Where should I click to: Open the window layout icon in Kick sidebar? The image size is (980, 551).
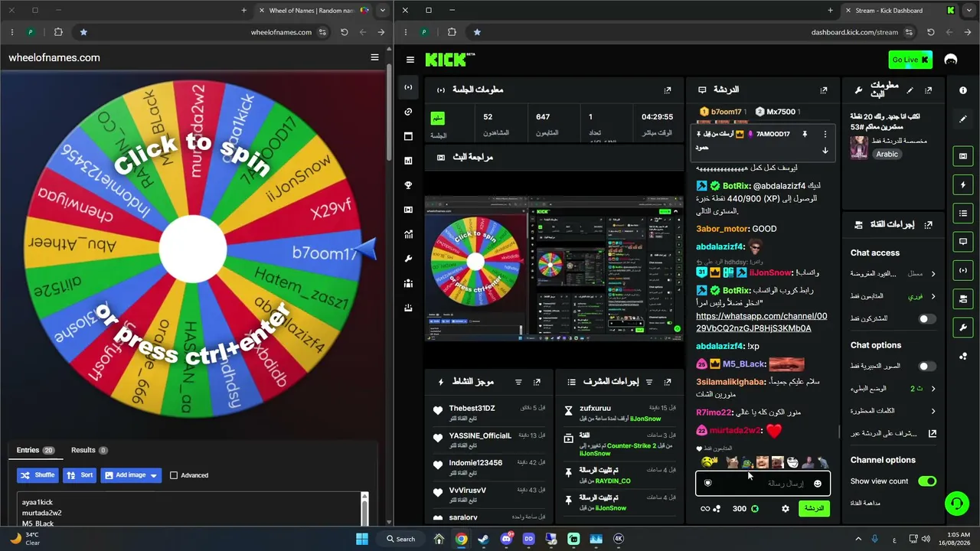[408, 136]
